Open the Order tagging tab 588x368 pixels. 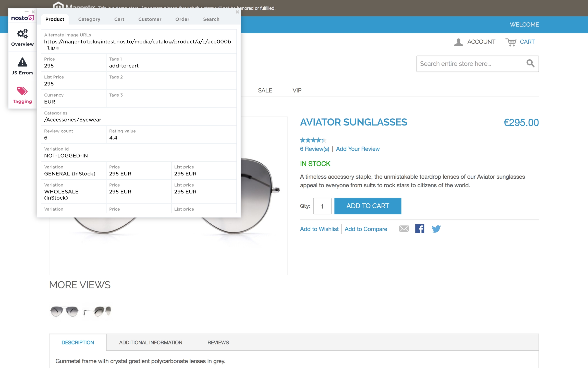pos(182,19)
